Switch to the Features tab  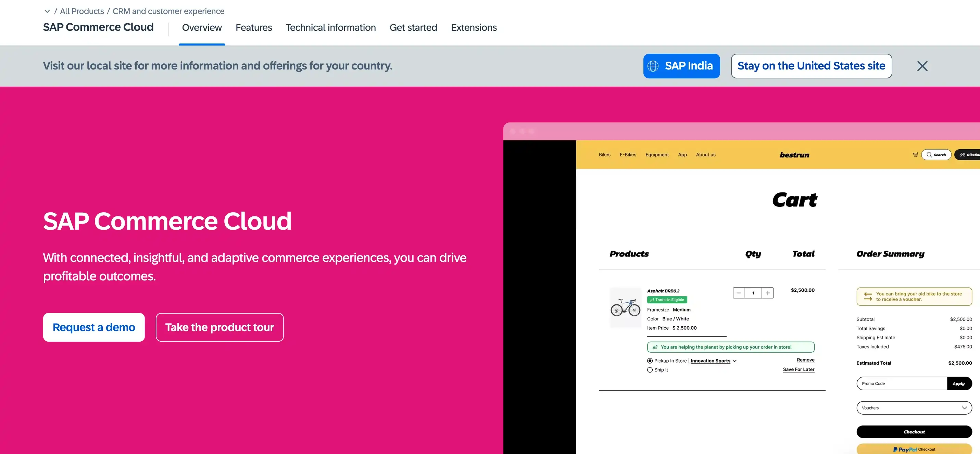(x=254, y=28)
